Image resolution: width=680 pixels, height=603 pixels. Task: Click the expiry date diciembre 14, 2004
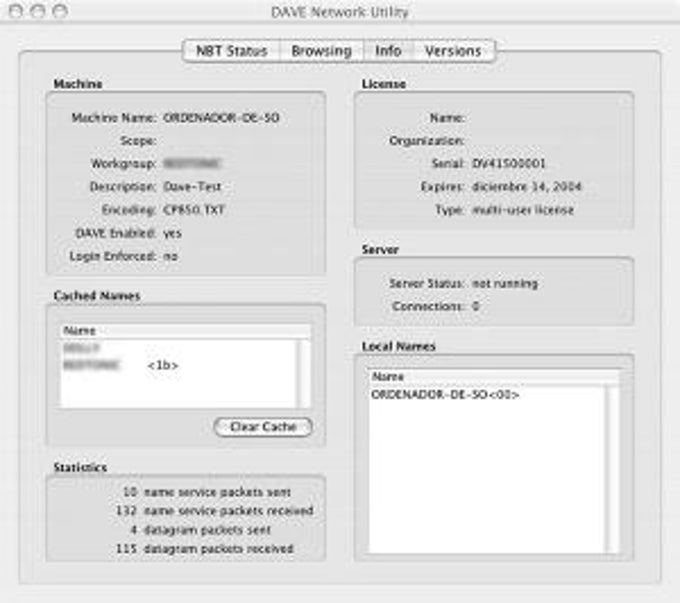pyautogui.click(x=526, y=187)
